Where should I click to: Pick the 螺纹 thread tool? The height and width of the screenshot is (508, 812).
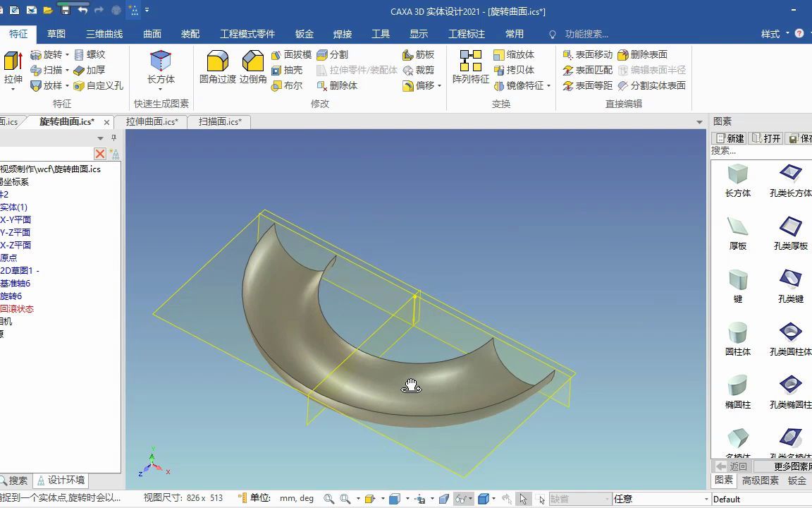pyautogui.click(x=90, y=54)
